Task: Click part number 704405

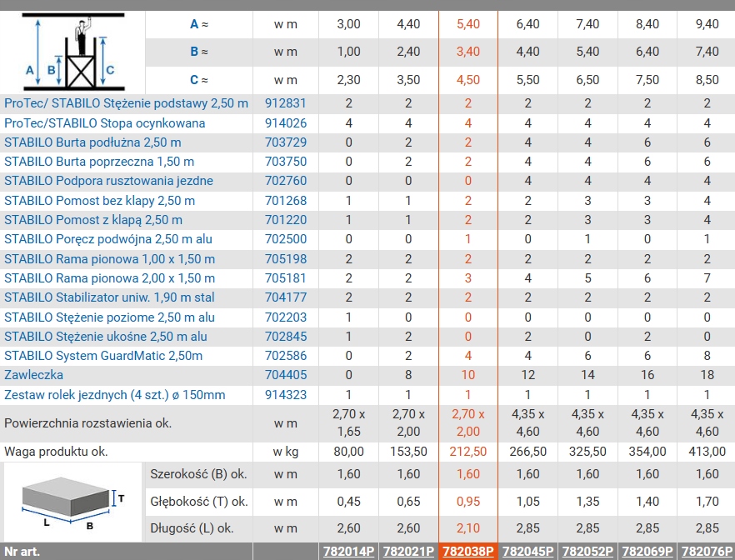Action: (286, 375)
